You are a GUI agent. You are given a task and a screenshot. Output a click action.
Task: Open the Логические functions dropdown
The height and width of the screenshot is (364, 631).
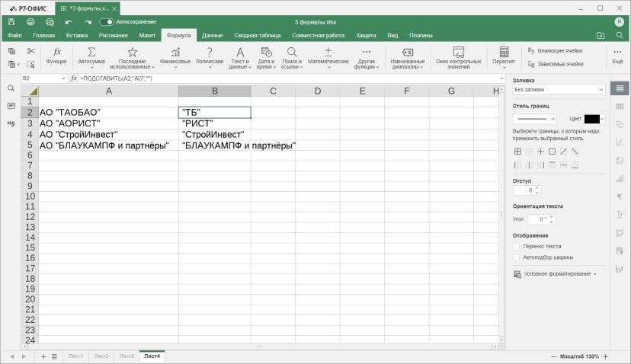[x=210, y=58]
